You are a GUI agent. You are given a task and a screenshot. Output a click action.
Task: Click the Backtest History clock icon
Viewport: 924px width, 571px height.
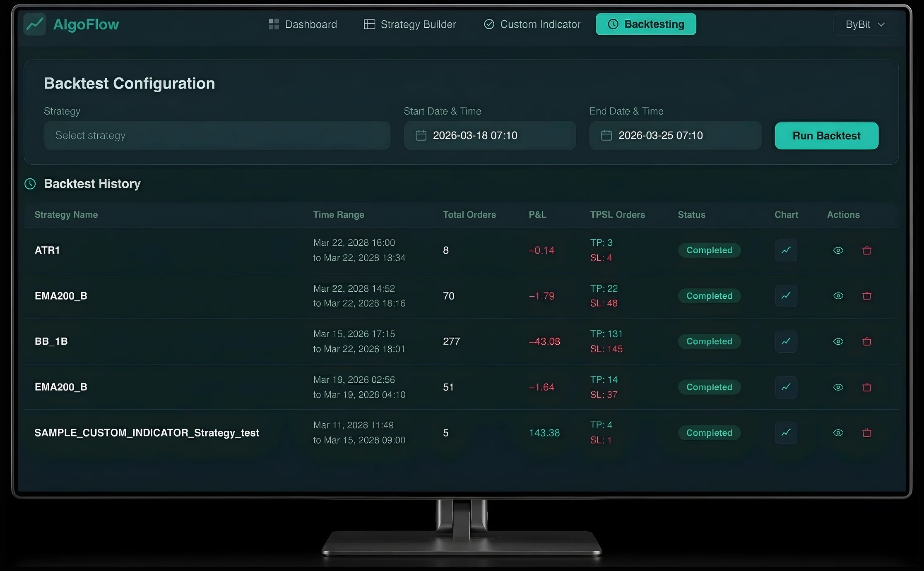(x=30, y=184)
